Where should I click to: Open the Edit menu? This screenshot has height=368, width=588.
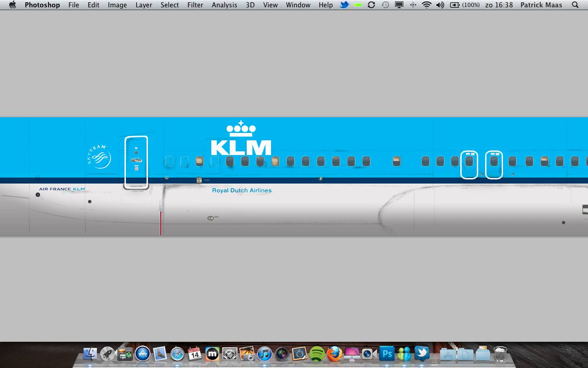(94, 5)
